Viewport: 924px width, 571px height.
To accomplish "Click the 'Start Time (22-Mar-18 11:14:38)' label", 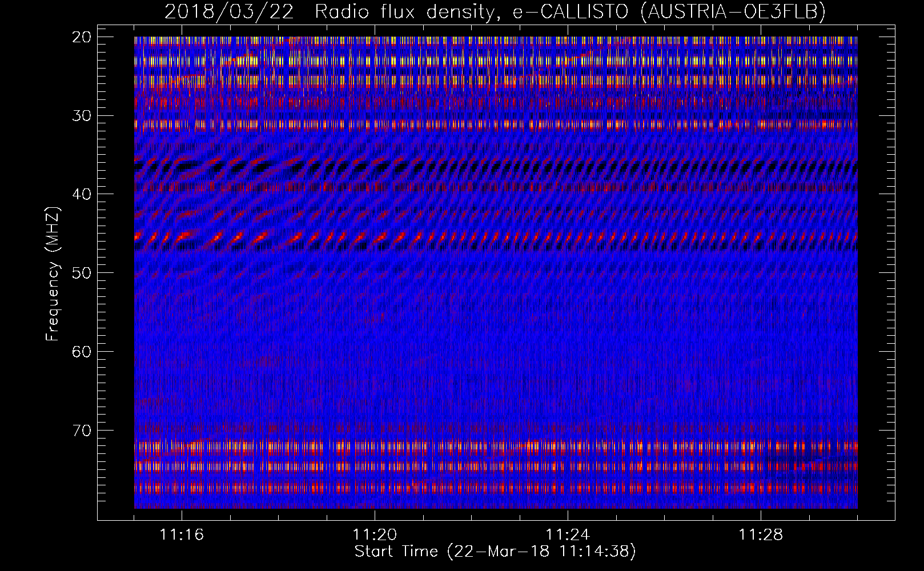I will (x=495, y=552).
